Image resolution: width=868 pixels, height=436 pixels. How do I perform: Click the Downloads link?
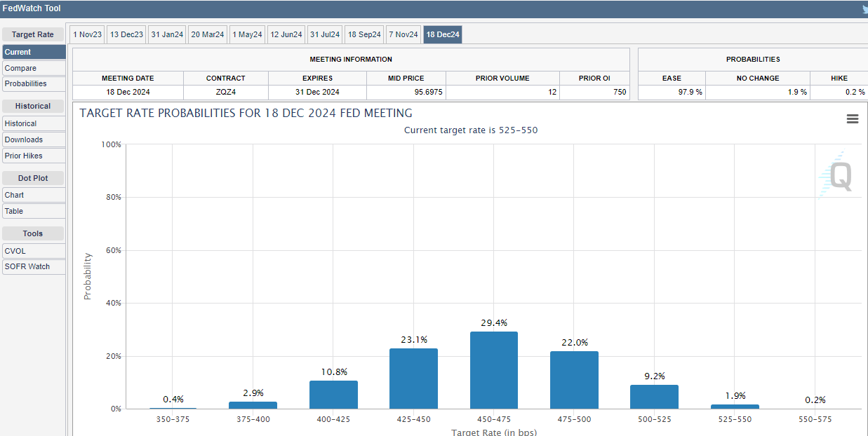pyautogui.click(x=34, y=139)
